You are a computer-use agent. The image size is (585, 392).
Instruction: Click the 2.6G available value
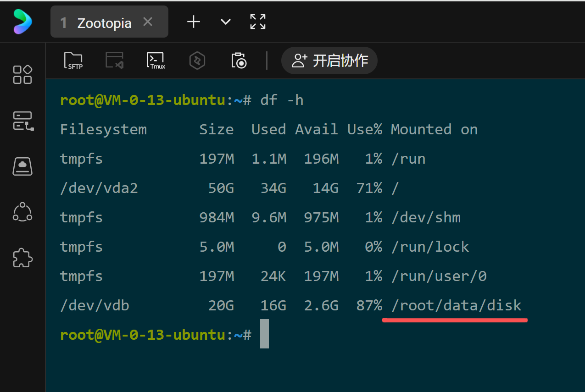pyautogui.click(x=321, y=306)
